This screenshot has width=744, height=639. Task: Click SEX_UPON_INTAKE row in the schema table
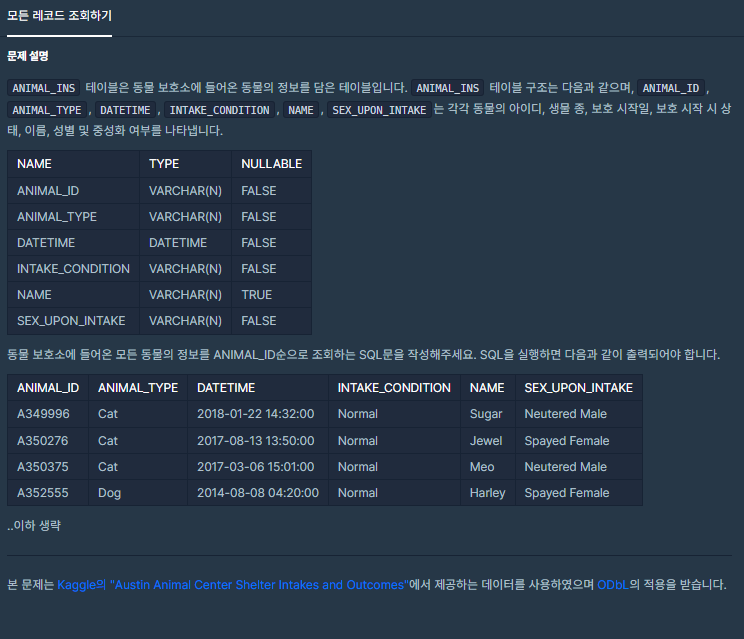coord(159,321)
